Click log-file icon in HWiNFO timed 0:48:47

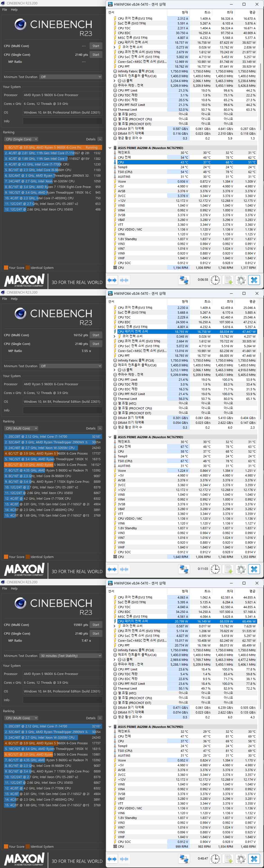228,859
